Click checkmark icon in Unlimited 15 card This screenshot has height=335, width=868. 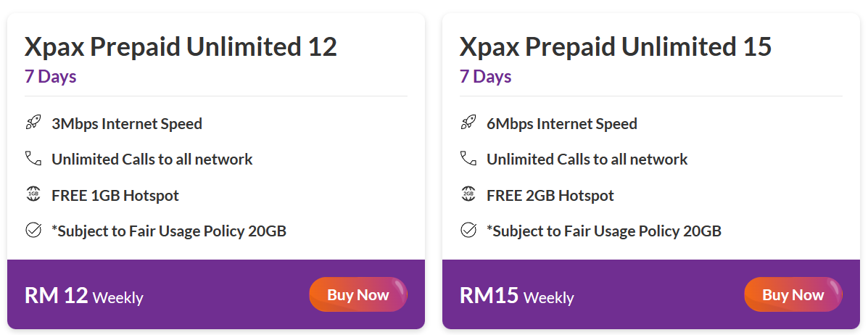point(468,231)
